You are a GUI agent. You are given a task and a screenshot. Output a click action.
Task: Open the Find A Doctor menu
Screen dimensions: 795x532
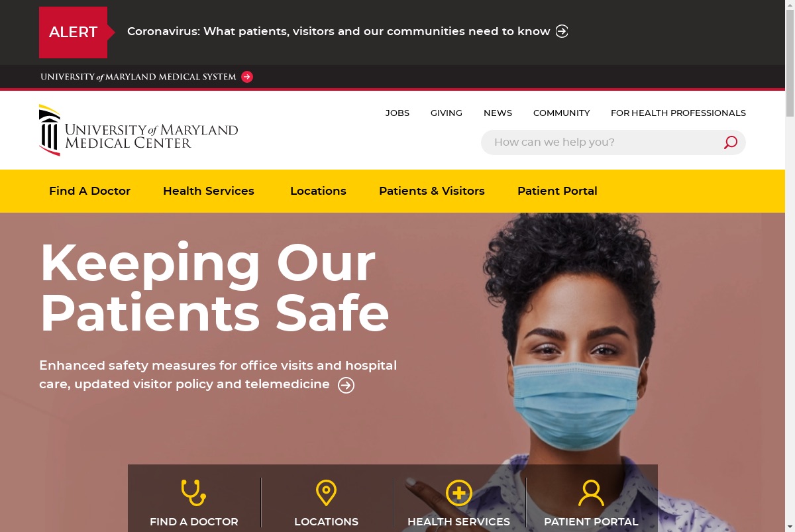(89, 191)
